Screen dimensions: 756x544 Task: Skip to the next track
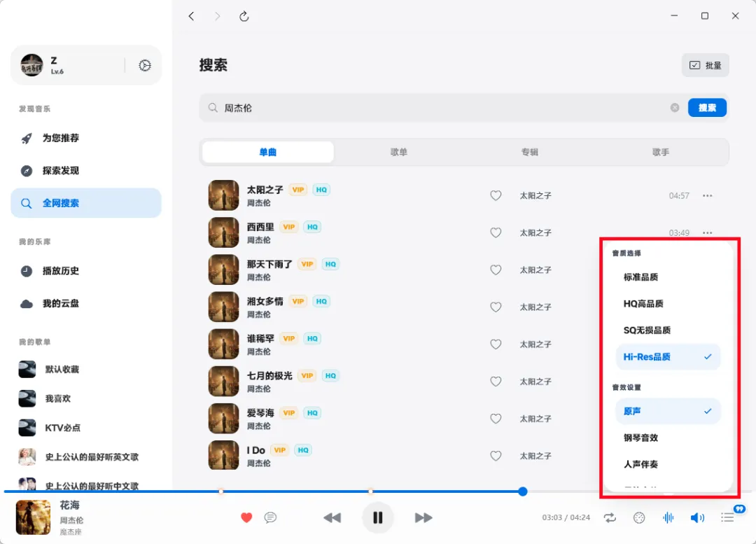pyautogui.click(x=423, y=517)
